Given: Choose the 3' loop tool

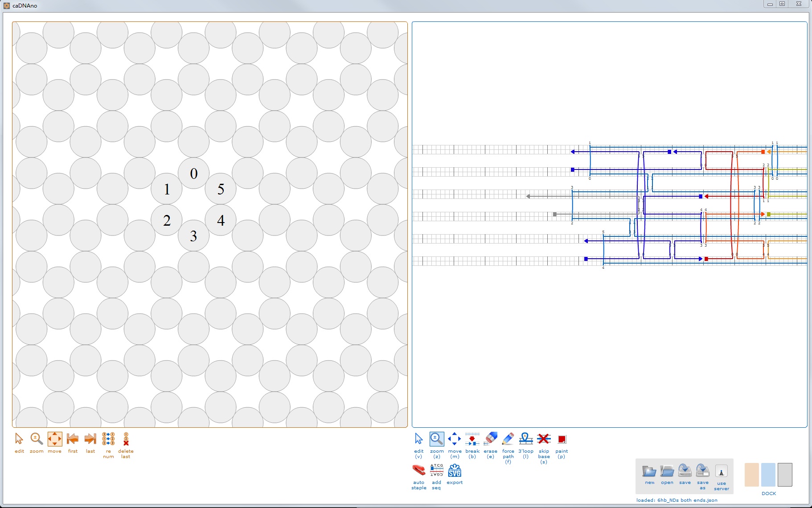Looking at the screenshot, I should (525, 439).
